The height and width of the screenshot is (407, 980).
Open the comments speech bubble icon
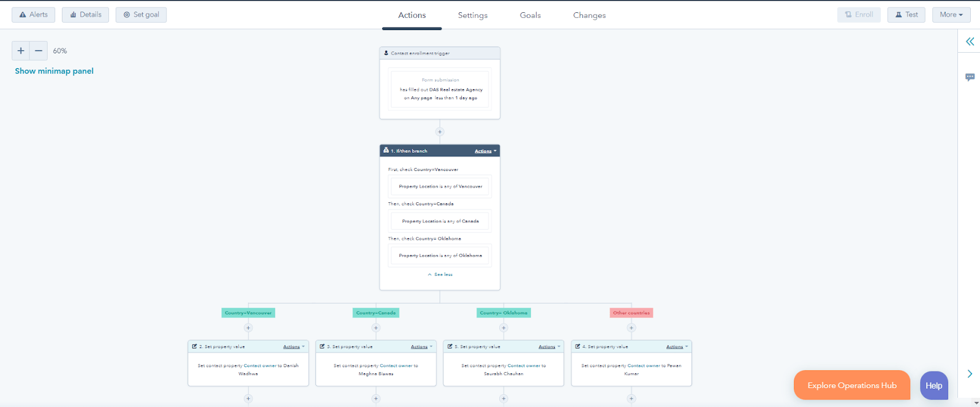pos(970,77)
